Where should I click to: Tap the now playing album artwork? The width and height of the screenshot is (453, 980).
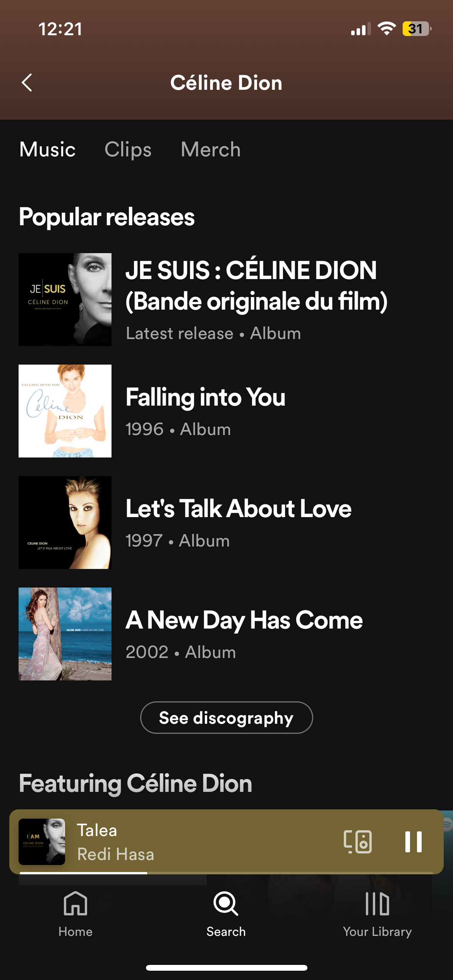(x=42, y=841)
